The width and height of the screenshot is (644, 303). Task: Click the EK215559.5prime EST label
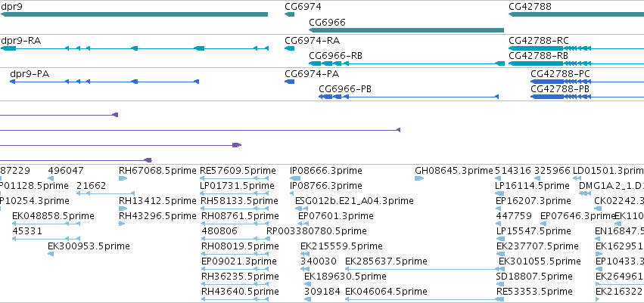click(341, 246)
